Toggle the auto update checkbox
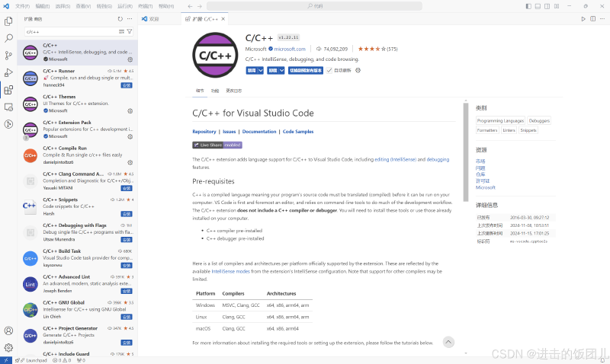The width and height of the screenshot is (610, 364). pos(329,70)
